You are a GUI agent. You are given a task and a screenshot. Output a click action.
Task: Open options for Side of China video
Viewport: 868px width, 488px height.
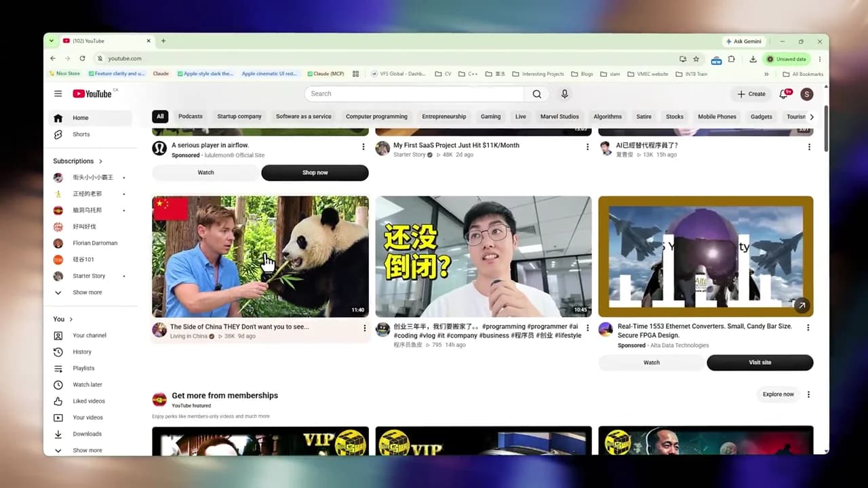tap(364, 328)
